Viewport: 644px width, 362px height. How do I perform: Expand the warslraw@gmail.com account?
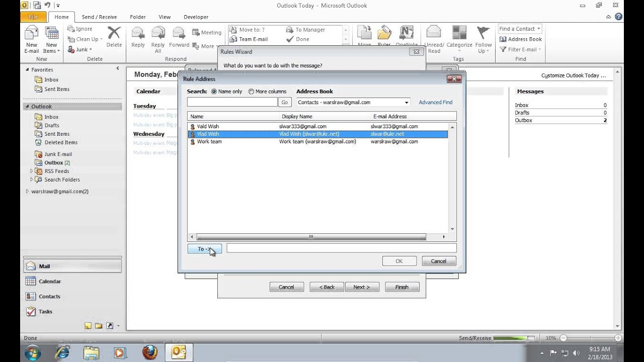pyautogui.click(x=27, y=192)
